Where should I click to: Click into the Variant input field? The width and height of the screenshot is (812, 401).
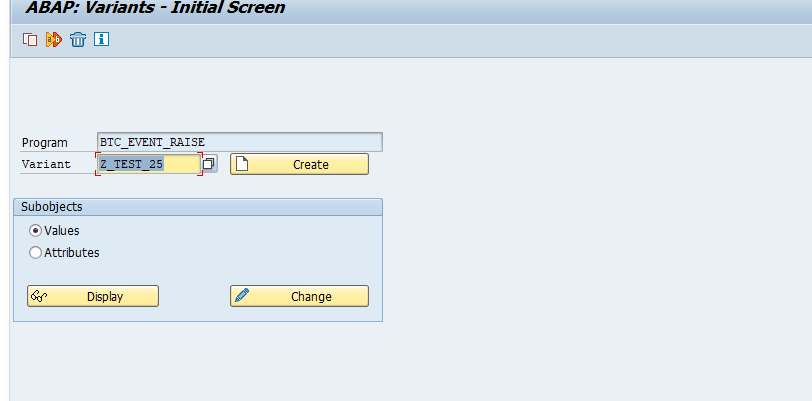(x=148, y=164)
